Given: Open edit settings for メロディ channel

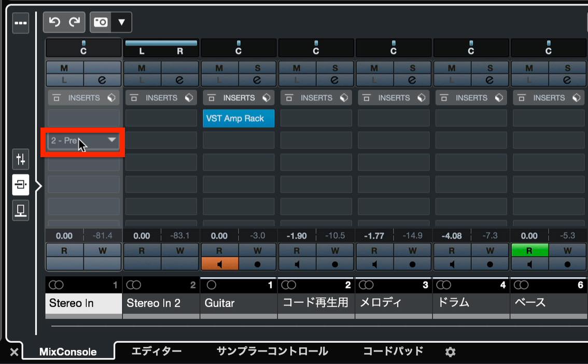Looking at the screenshot, I should coord(412,80).
